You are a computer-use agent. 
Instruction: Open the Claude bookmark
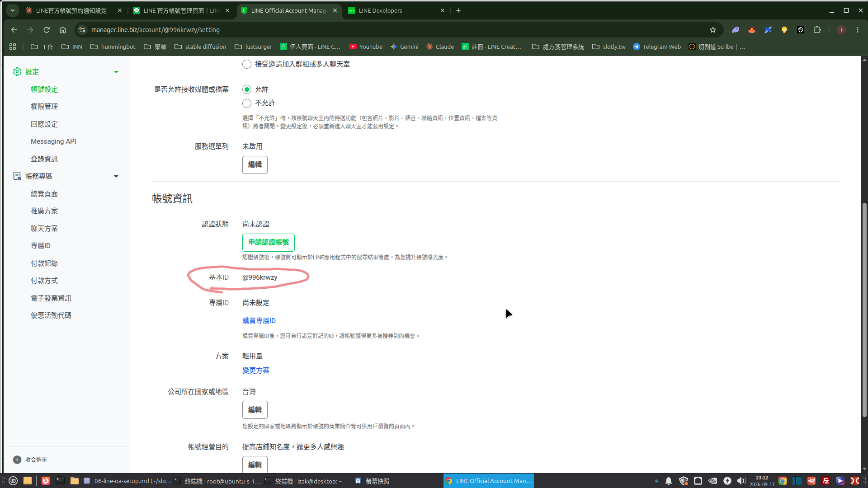440,47
